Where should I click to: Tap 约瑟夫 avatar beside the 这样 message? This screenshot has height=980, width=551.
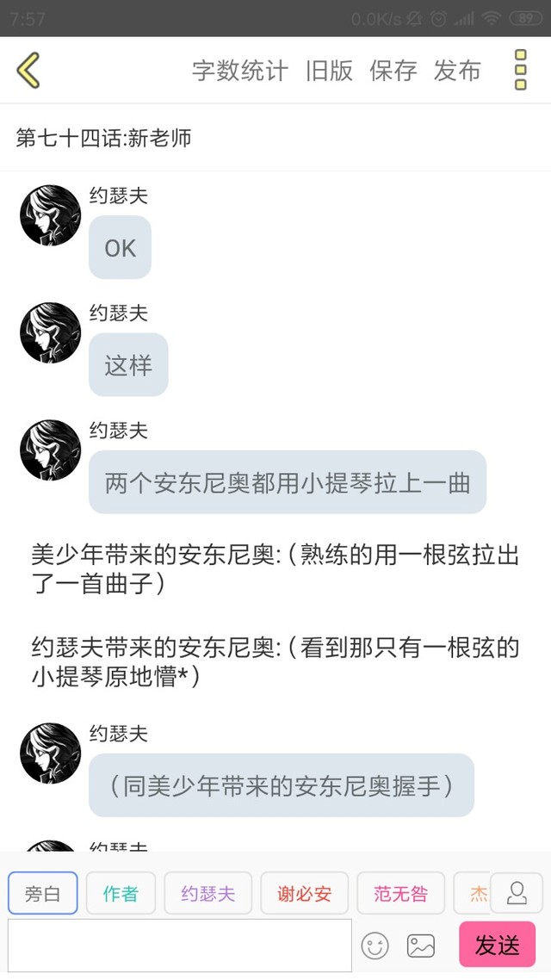click(50, 332)
